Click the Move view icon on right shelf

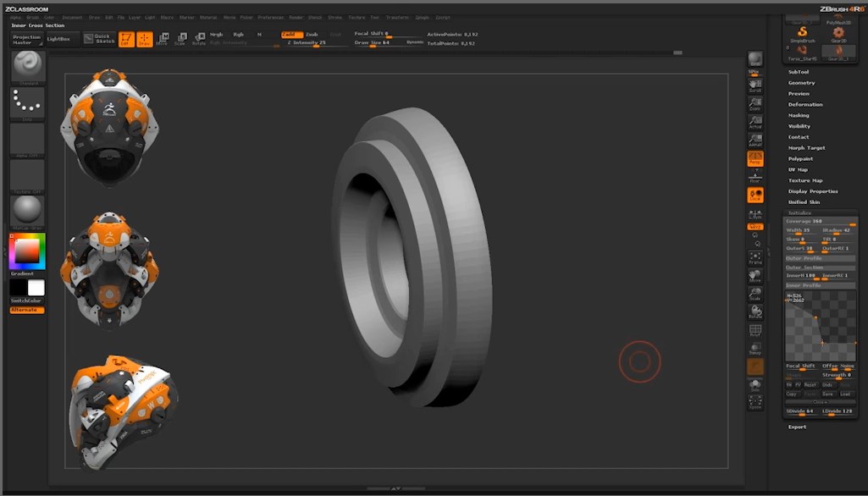coord(755,276)
